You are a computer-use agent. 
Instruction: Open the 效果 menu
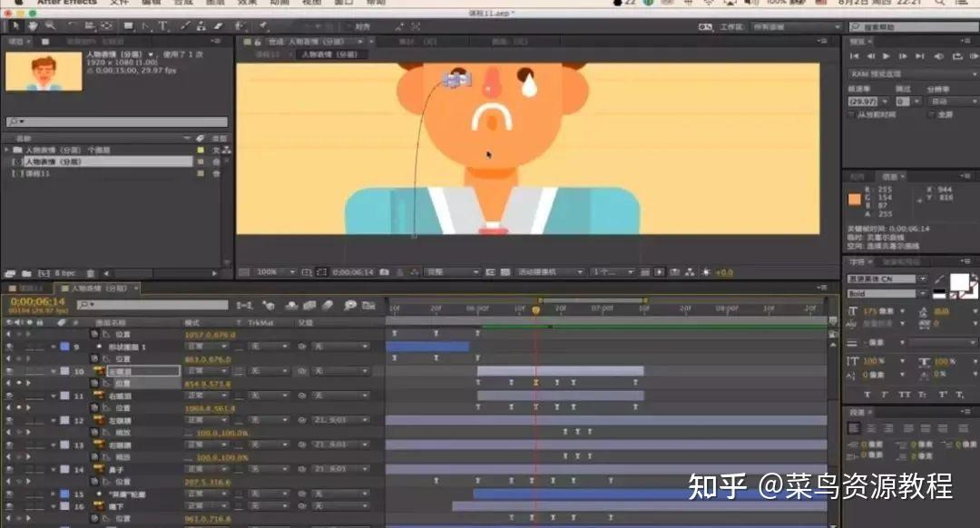pyautogui.click(x=248, y=3)
